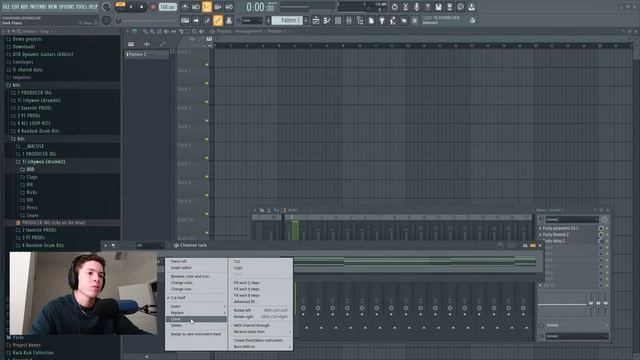Open the piano roll view icon in toolbar
Viewport: 640px width, 360px height.
tap(327, 20)
